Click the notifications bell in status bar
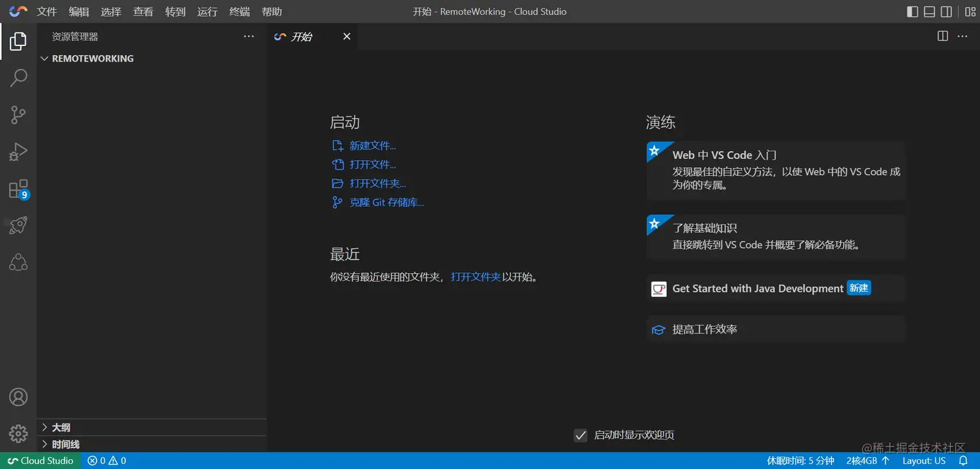Screen dimensions: 980x469 click(x=963, y=461)
